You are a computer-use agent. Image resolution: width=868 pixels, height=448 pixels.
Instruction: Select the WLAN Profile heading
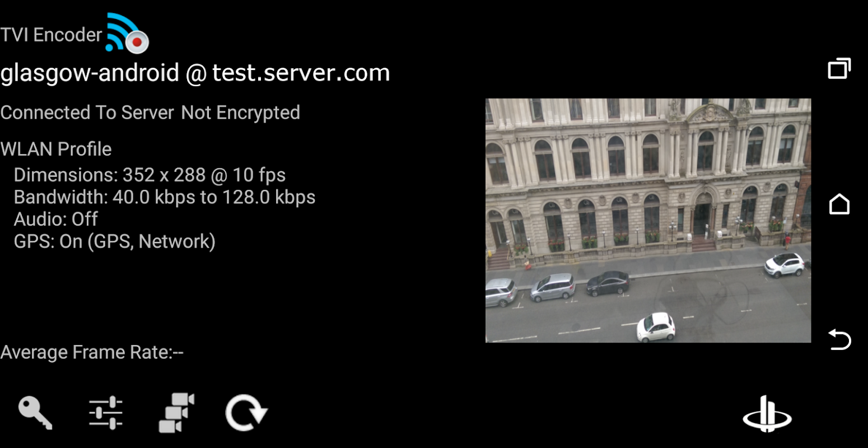pos(56,149)
